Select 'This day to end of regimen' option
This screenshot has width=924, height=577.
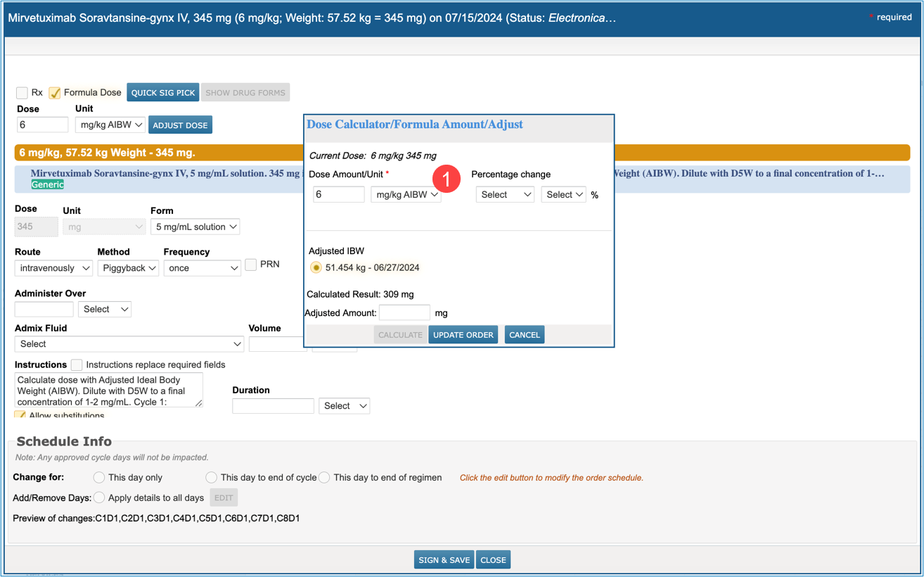pos(324,477)
